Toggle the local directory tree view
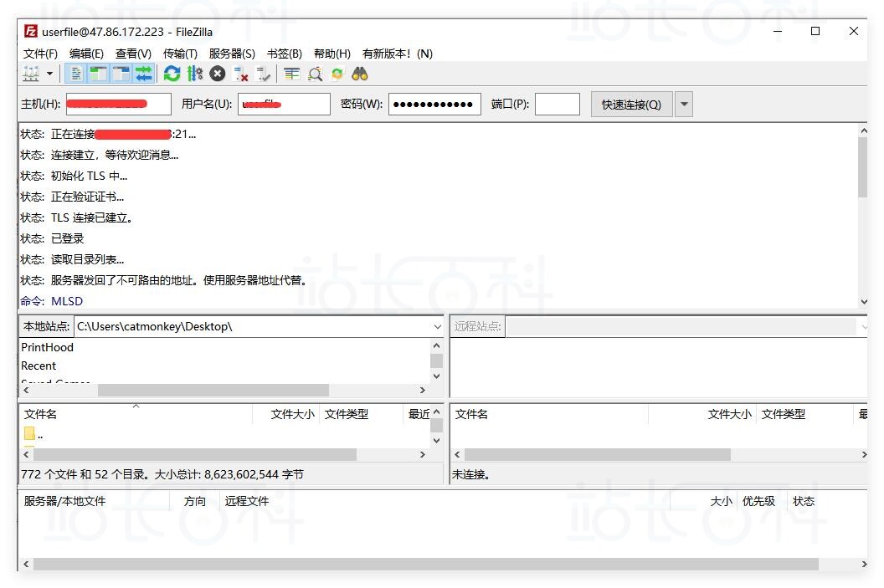 pyautogui.click(x=99, y=74)
